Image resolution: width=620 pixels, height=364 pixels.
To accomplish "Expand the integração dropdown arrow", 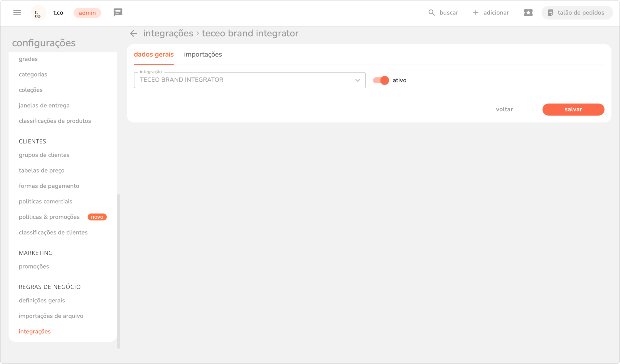I will point(357,80).
